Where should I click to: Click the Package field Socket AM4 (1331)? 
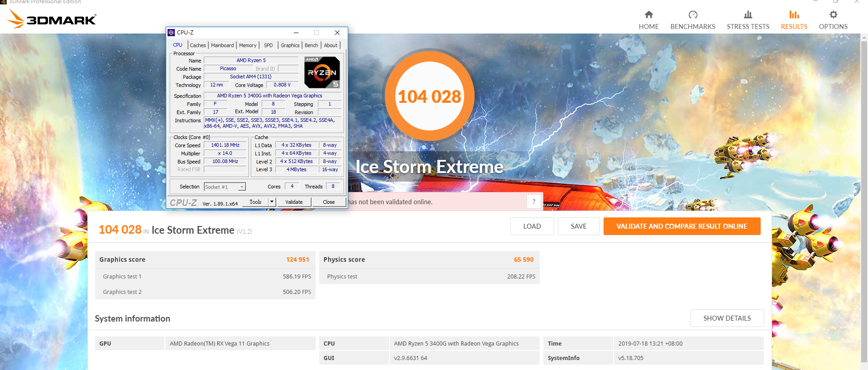click(x=251, y=77)
